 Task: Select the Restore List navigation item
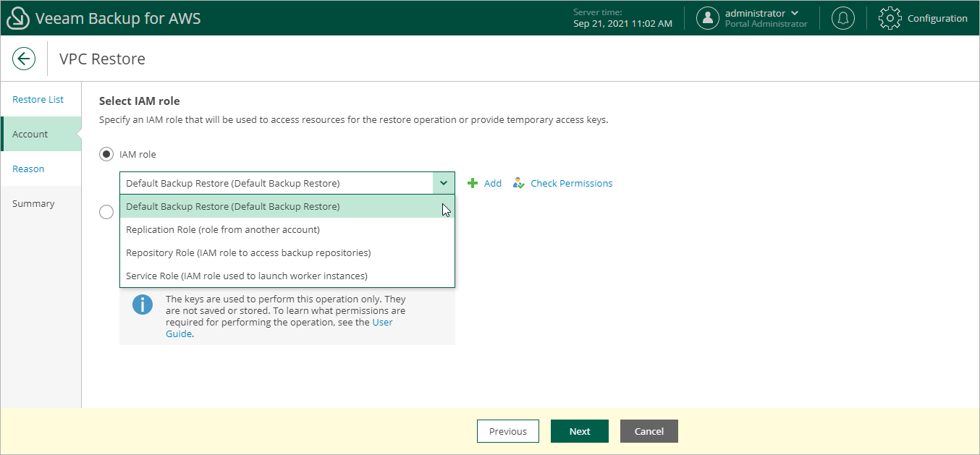pos(38,99)
